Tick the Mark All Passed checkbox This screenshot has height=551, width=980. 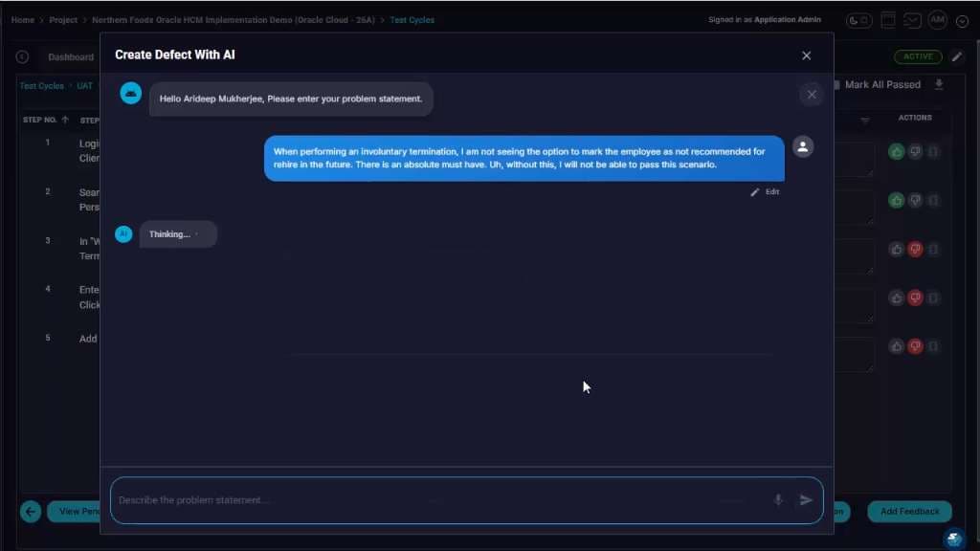836,85
